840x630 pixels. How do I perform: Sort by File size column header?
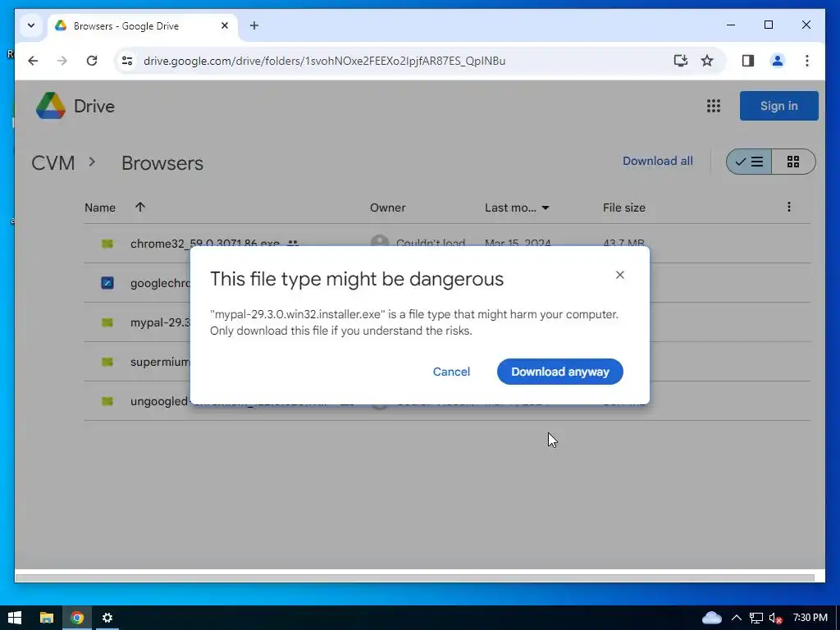[x=624, y=208]
